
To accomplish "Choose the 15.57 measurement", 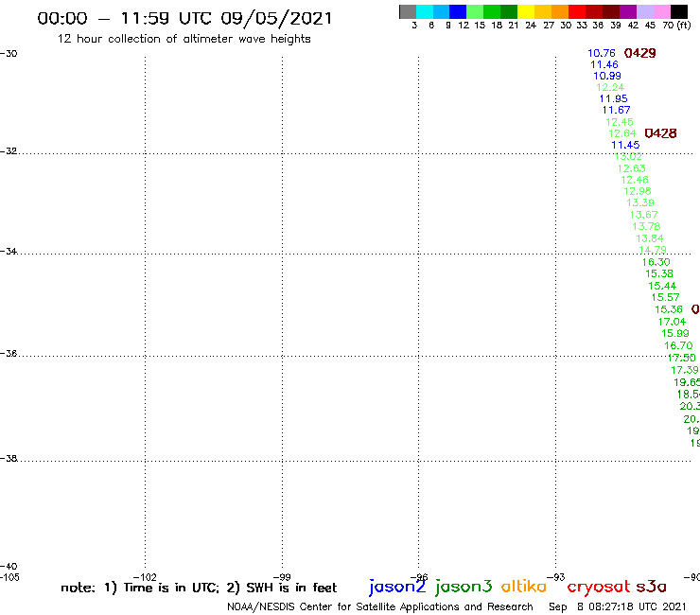I will [666, 297].
